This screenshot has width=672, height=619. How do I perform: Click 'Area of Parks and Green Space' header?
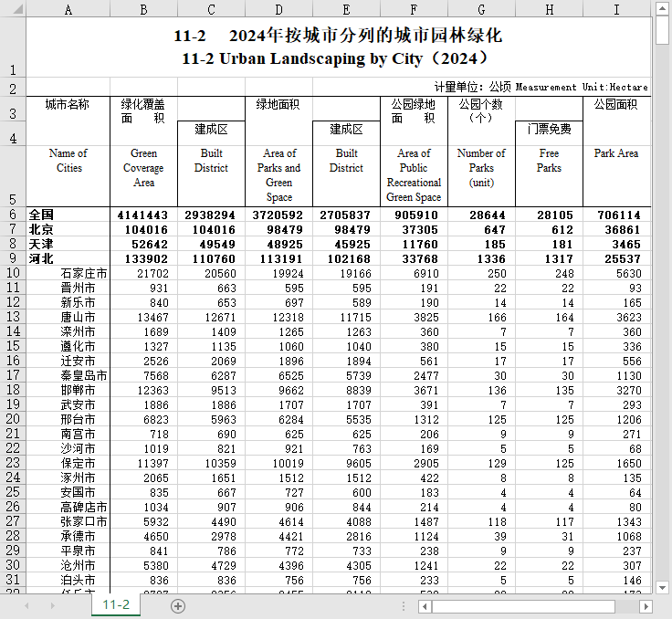(x=279, y=175)
